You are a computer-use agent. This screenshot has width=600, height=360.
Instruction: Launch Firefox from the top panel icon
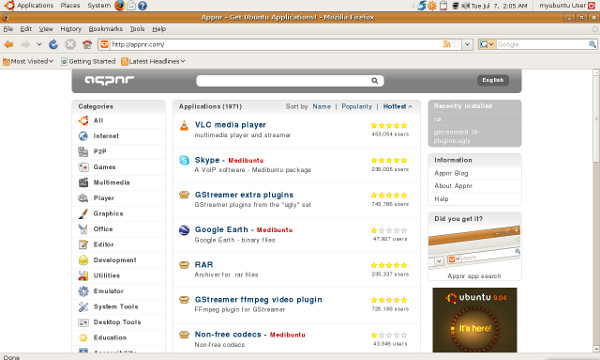pyautogui.click(x=120, y=5)
